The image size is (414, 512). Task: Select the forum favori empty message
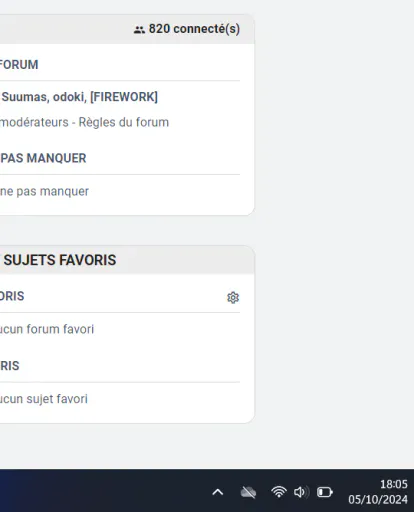click(x=47, y=329)
